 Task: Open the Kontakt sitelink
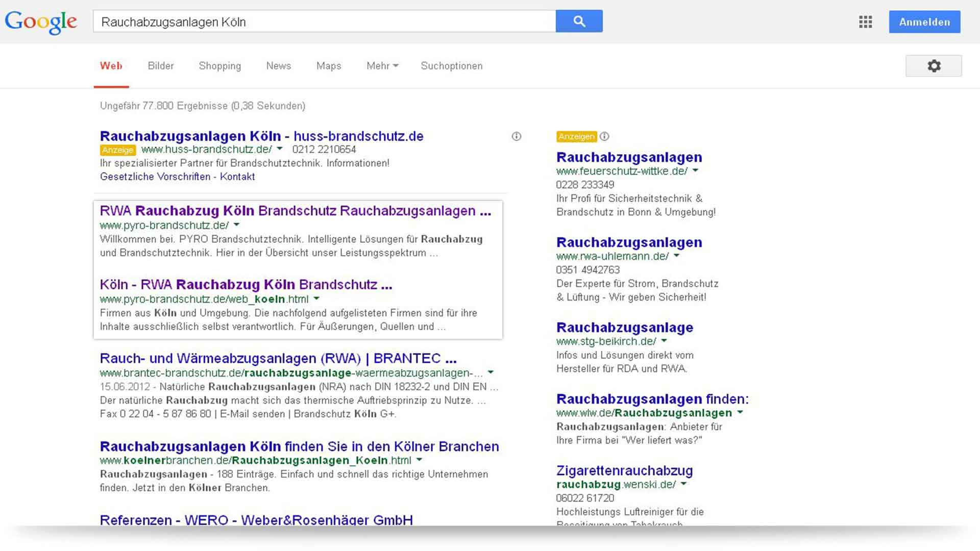click(x=237, y=177)
